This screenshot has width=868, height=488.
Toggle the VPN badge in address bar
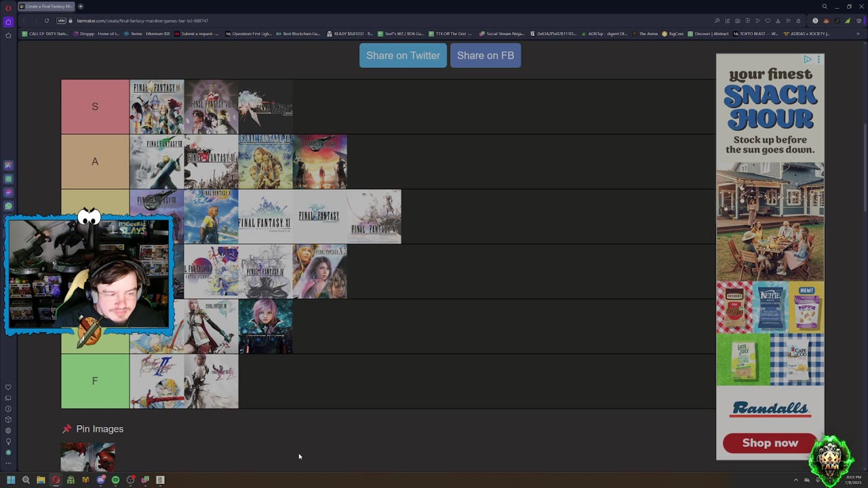[x=61, y=21]
